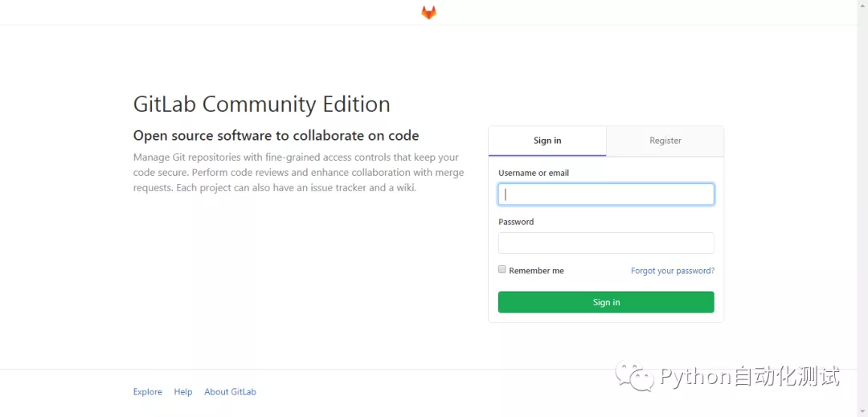868x417 pixels.
Task: Open the Help footer link
Action: pyautogui.click(x=183, y=391)
